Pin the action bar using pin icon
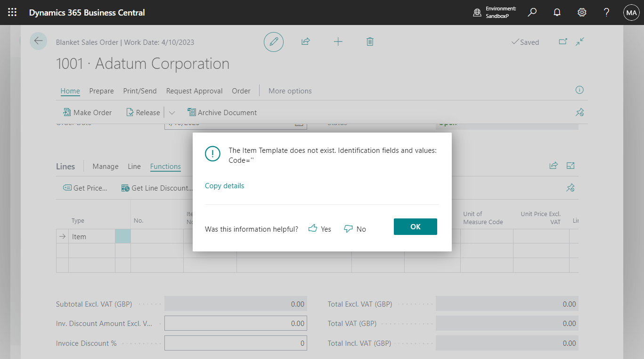Screen dimensions: 644x359 click(580, 112)
